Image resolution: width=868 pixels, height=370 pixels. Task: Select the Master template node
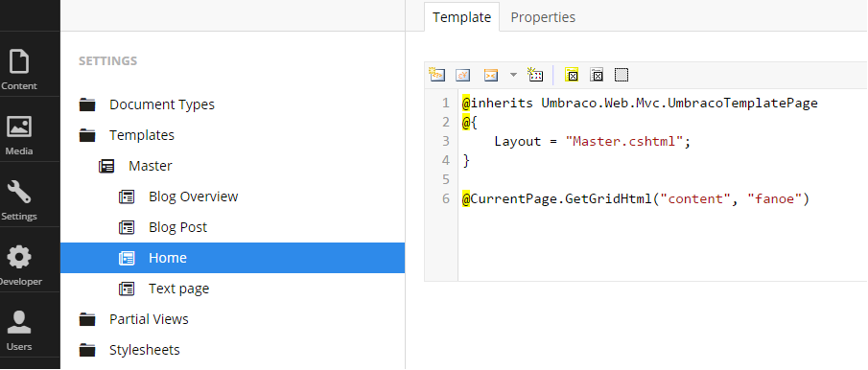150,166
